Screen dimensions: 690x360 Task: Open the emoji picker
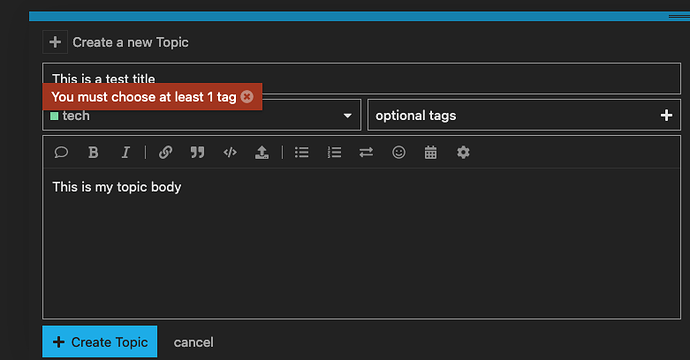399,152
